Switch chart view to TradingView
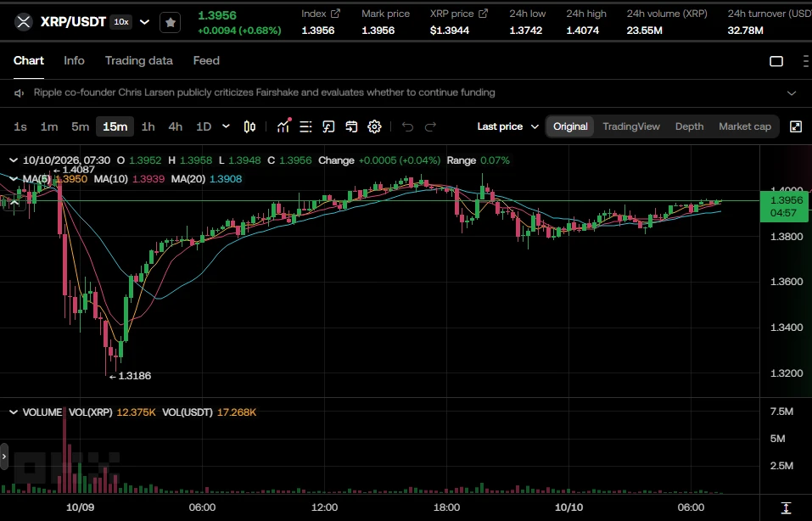The width and height of the screenshot is (812, 521). pos(631,126)
